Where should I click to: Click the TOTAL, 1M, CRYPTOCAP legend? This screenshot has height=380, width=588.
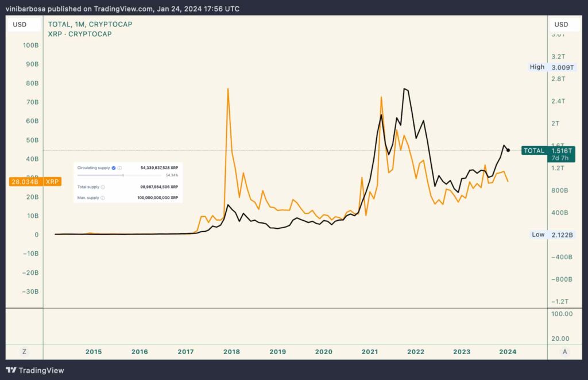90,24
